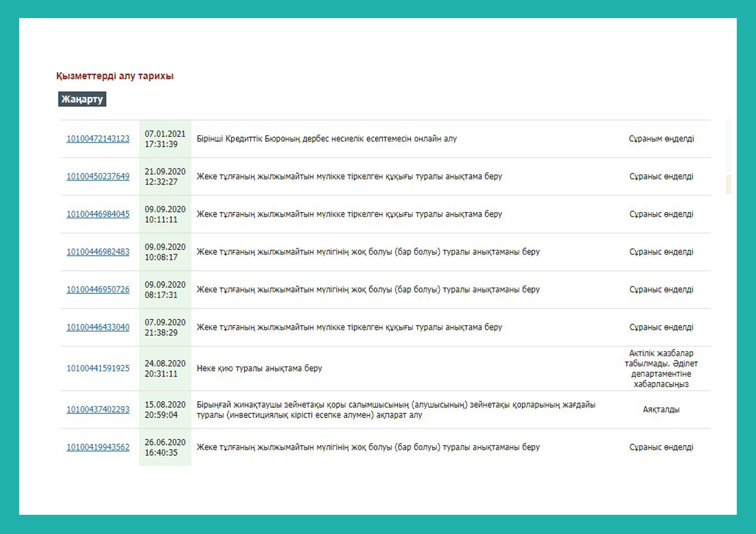Click the status Аяқталды
The width and height of the screenshot is (756, 534).
coord(661,409)
